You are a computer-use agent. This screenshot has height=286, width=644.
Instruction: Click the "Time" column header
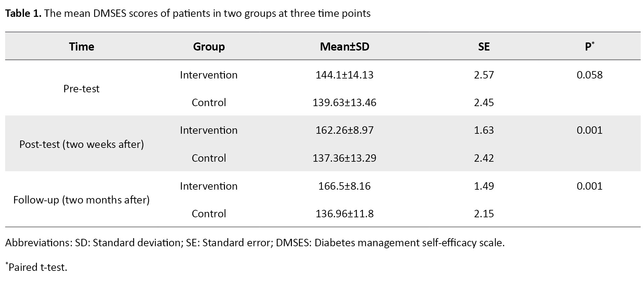(81, 46)
